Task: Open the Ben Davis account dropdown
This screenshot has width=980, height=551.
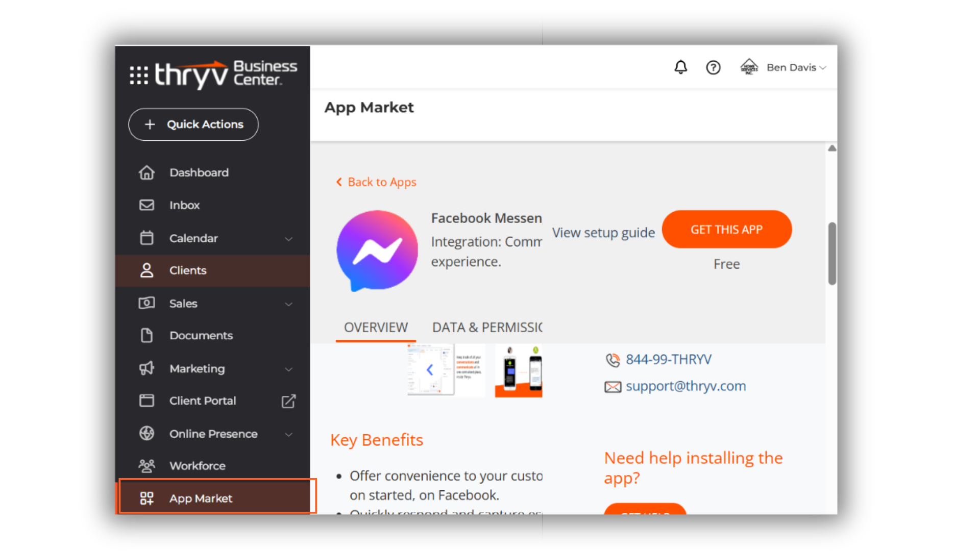Action: coord(796,67)
